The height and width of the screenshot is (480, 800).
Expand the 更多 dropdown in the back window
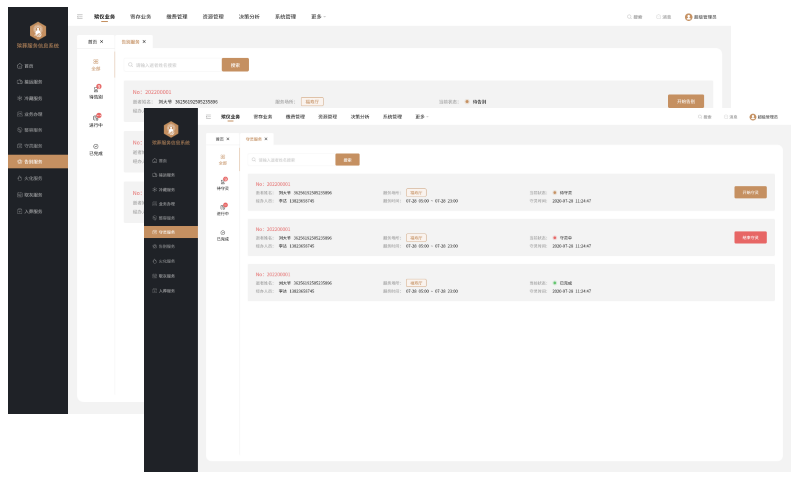pyautogui.click(x=319, y=17)
